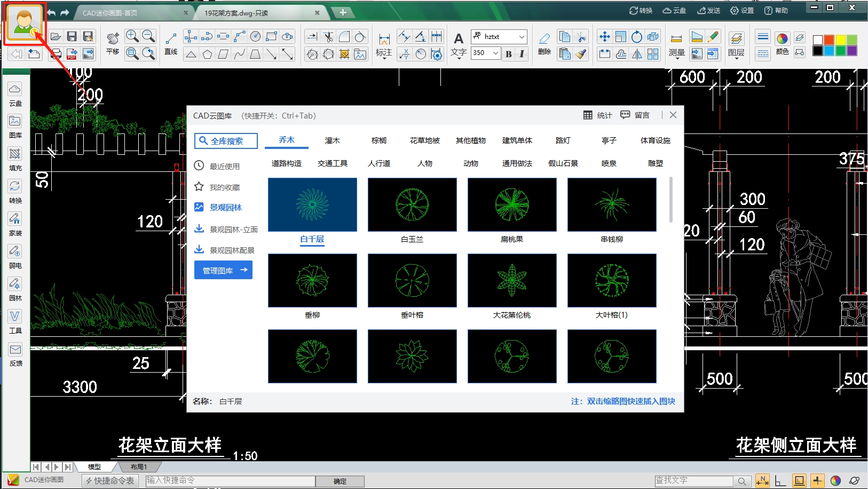The height and width of the screenshot is (489, 868).
Task: Click the hatch fill tool icon
Action: click(x=344, y=54)
